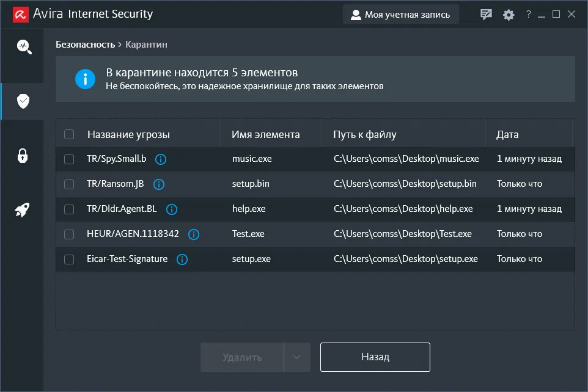Select the checkbox for help.exe row
Screen dimensions: 588x392
pos(69,209)
